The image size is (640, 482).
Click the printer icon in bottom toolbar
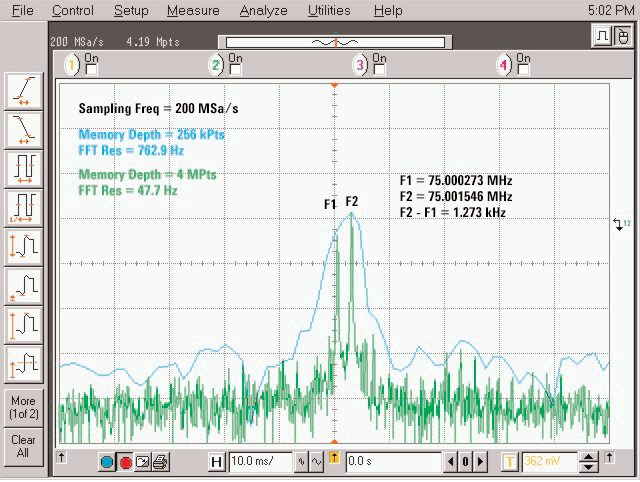pos(160,461)
